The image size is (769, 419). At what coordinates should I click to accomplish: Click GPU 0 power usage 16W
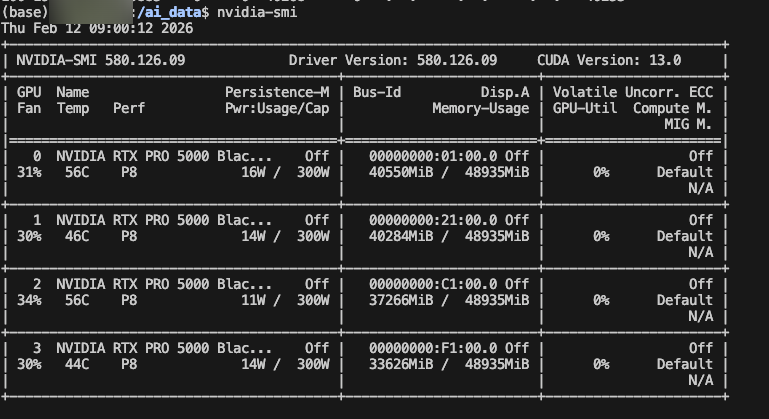pos(253,172)
